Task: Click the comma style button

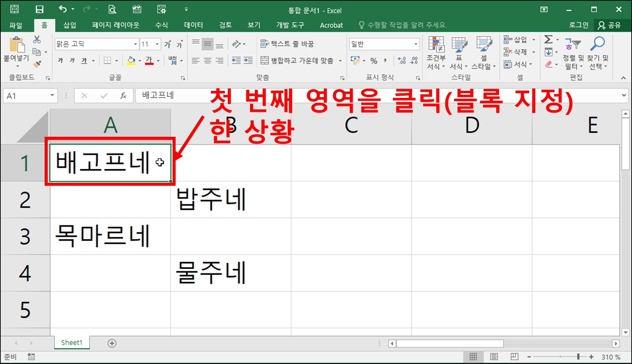Action: tap(385, 61)
